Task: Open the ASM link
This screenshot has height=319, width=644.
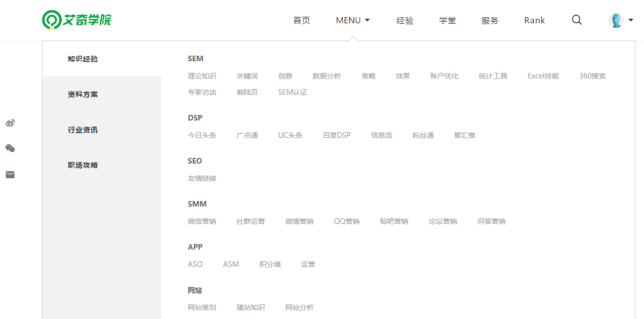Action: point(231,264)
